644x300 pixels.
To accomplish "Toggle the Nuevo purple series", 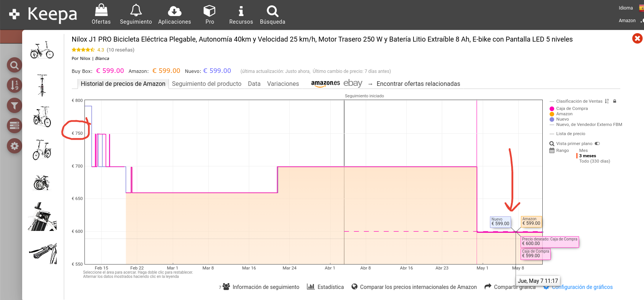I will pyautogui.click(x=562, y=119).
